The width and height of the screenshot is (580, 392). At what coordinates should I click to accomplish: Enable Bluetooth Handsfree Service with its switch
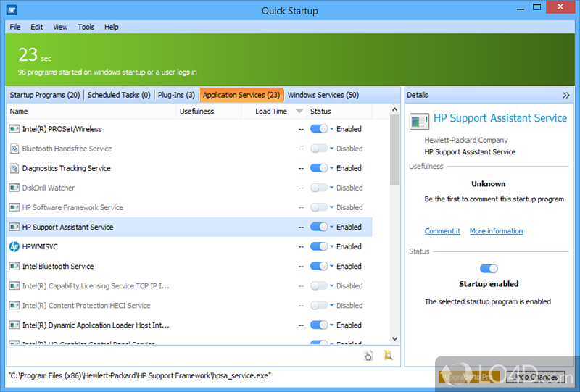[x=319, y=149]
